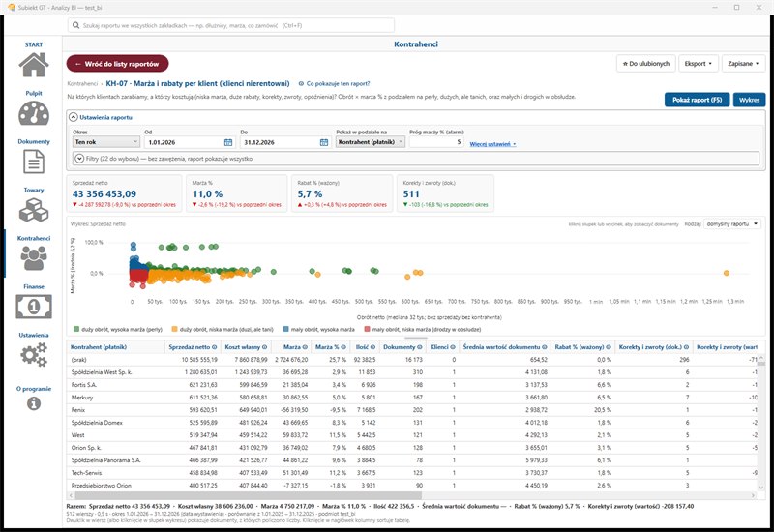Open the Zapisane dropdown button
This screenshot has height=532, width=774.
[x=743, y=64]
